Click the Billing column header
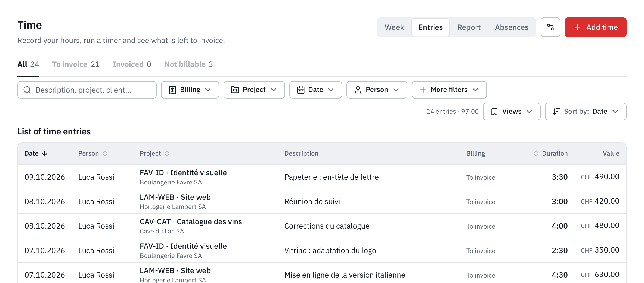 pos(476,153)
